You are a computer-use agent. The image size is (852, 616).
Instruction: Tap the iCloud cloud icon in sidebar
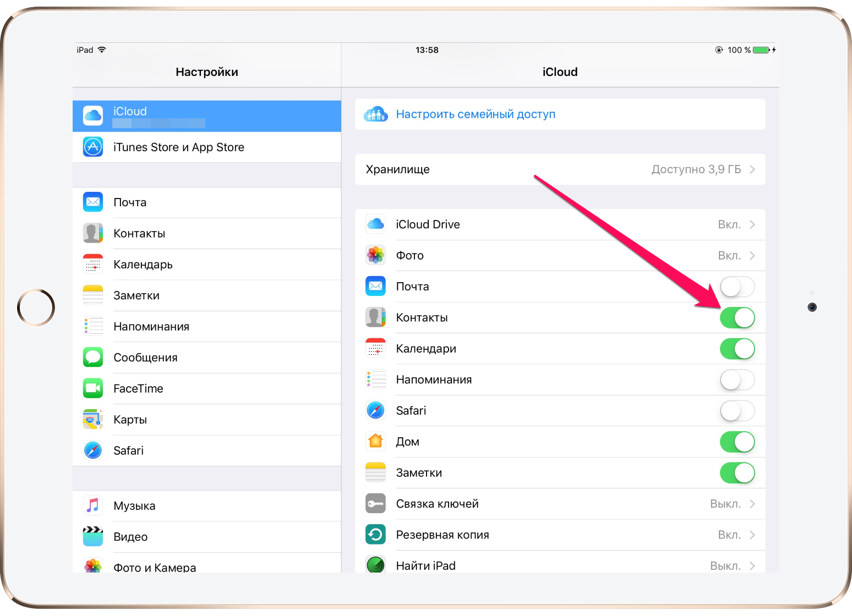[93, 116]
